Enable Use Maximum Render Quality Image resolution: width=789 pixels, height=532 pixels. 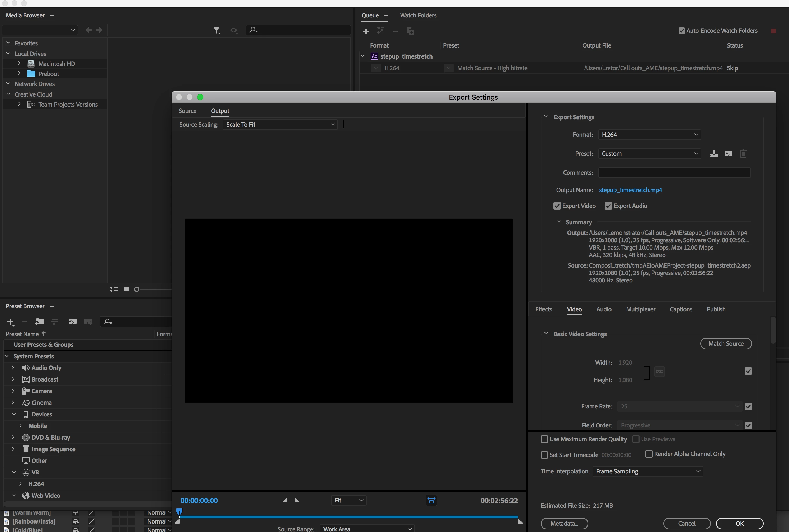pyautogui.click(x=544, y=439)
